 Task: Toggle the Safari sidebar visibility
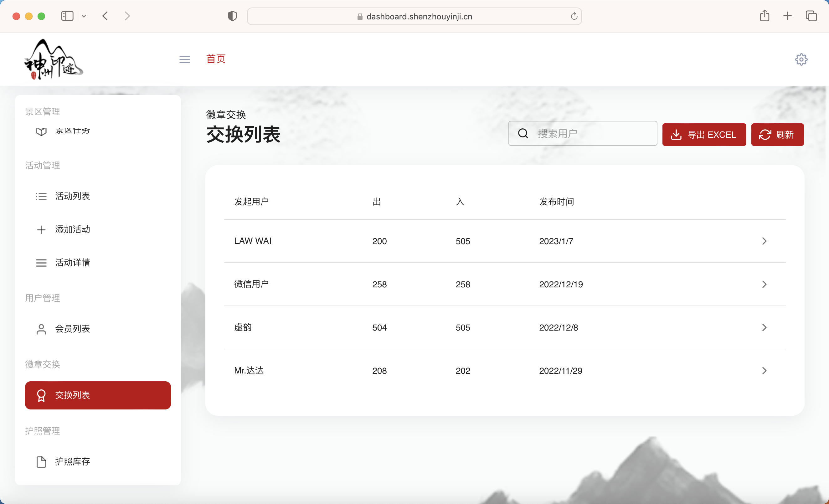coord(67,16)
